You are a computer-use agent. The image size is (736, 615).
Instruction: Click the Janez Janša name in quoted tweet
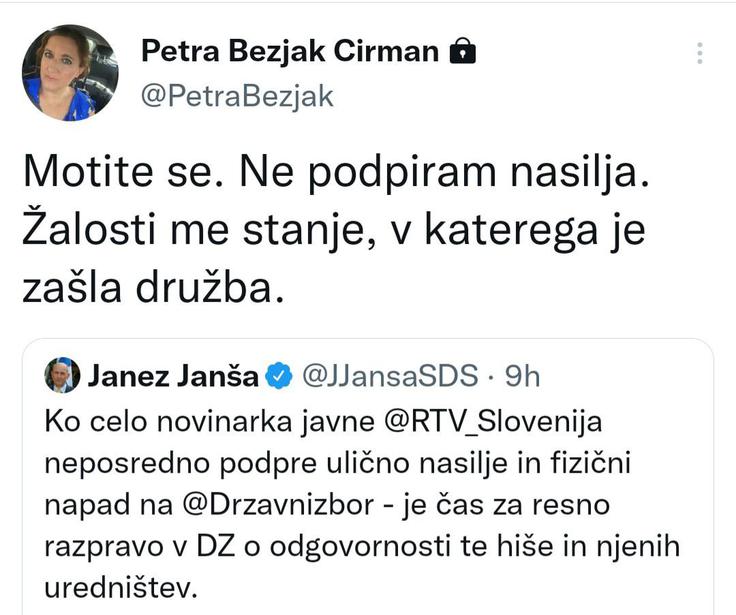click(x=173, y=376)
